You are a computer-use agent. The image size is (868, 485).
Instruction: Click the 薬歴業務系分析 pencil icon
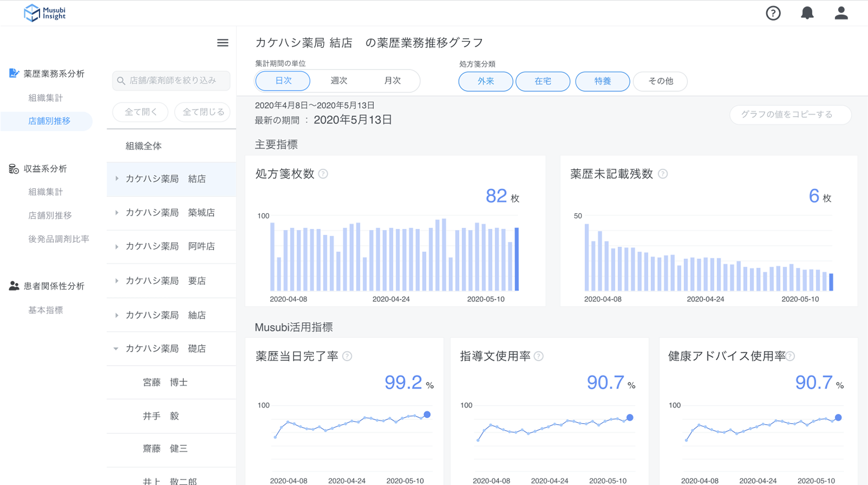(x=14, y=73)
